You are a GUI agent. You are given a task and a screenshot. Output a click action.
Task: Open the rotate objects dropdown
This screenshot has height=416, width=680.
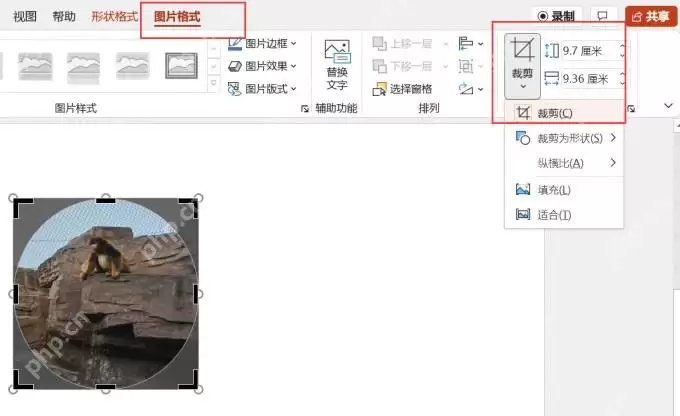pyautogui.click(x=471, y=89)
